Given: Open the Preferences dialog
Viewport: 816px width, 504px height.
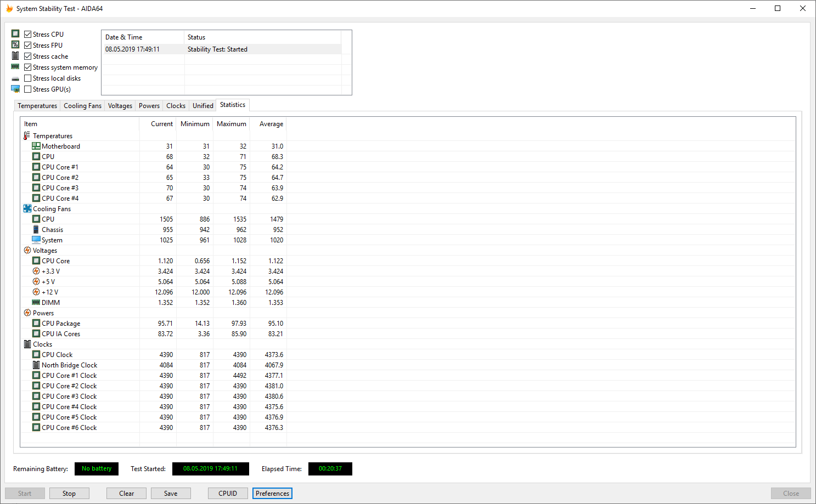Looking at the screenshot, I should pyautogui.click(x=272, y=494).
